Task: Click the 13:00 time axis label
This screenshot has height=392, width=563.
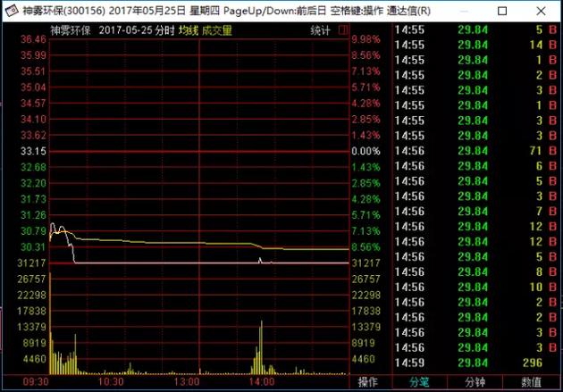Action: (x=187, y=382)
